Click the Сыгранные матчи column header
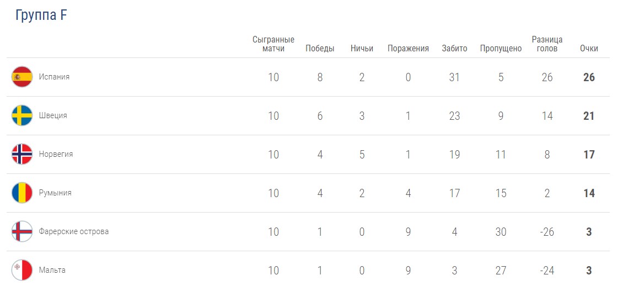The height and width of the screenshot is (291, 644). 273,44
